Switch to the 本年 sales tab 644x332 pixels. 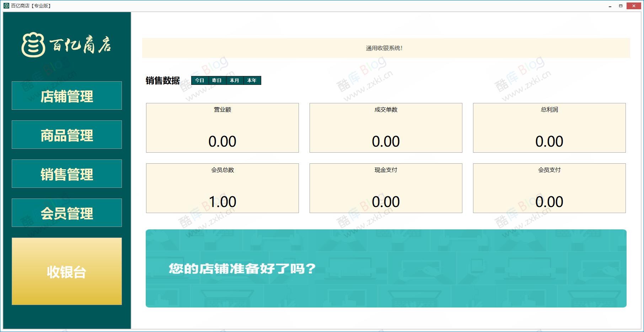tap(252, 81)
